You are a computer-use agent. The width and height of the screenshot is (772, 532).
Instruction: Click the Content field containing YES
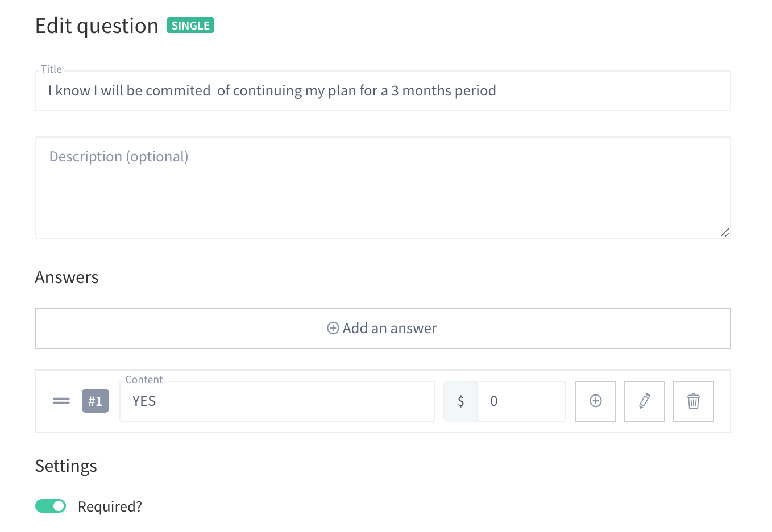tap(277, 401)
